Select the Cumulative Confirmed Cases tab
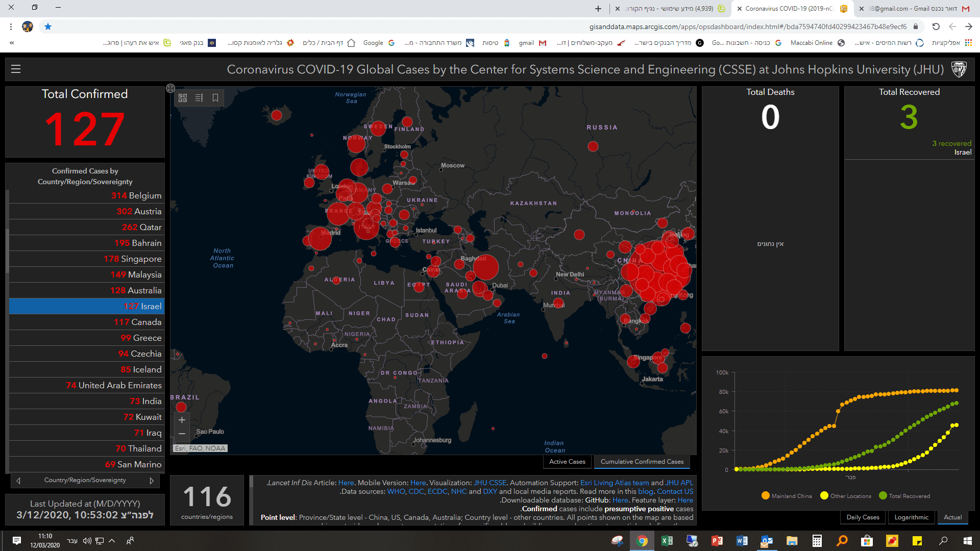The height and width of the screenshot is (551, 980). 642,462
